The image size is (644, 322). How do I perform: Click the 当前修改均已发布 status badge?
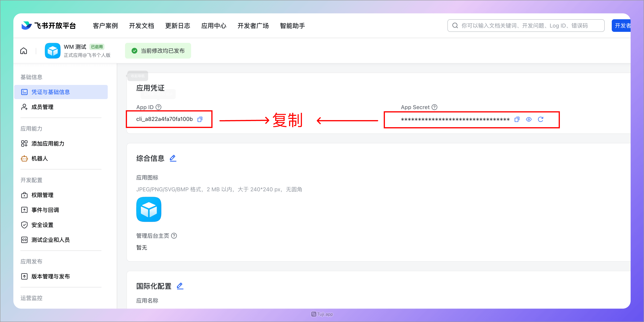tap(158, 51)
